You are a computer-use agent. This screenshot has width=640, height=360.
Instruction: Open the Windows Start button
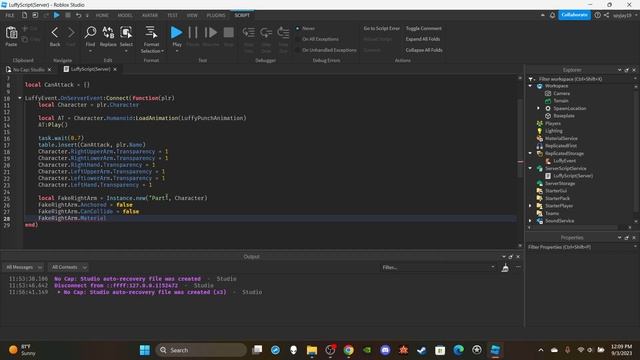pos(145,350)
